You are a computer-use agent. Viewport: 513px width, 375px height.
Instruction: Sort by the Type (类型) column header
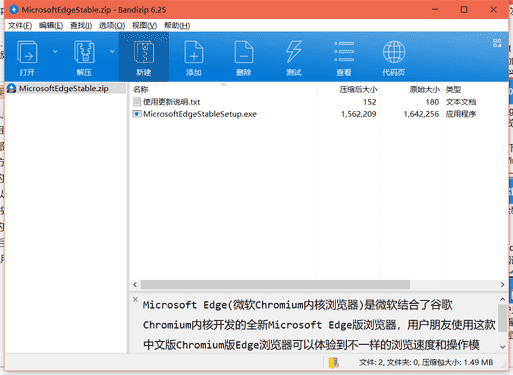click(x=453, y=89)
